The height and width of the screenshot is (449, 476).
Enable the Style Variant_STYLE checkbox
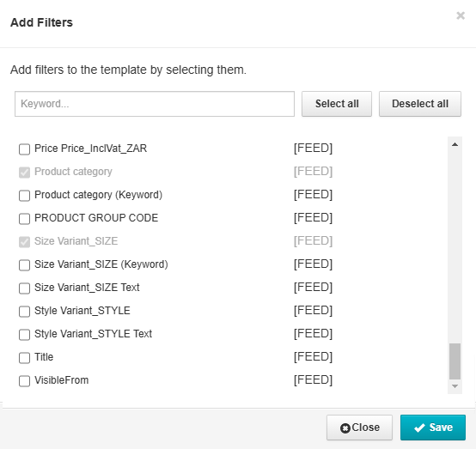point(24,312)
